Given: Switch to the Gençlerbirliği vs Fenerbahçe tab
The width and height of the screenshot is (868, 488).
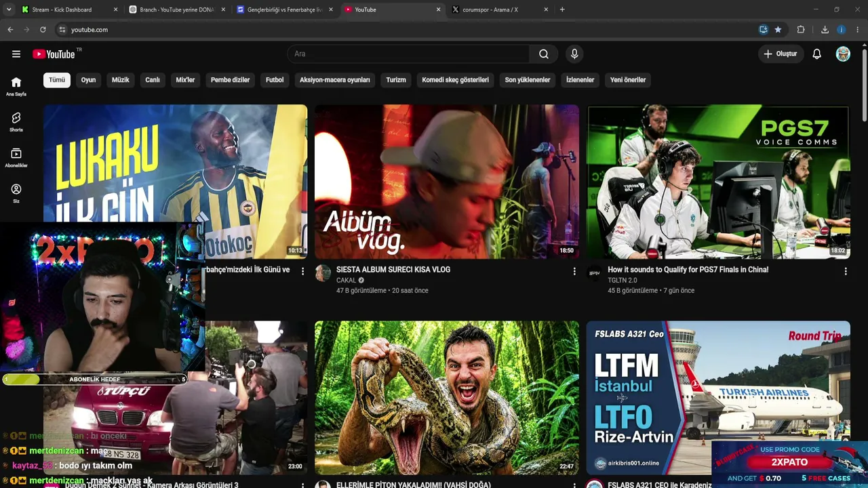Looking at the screenshot, I should (284, 9).
